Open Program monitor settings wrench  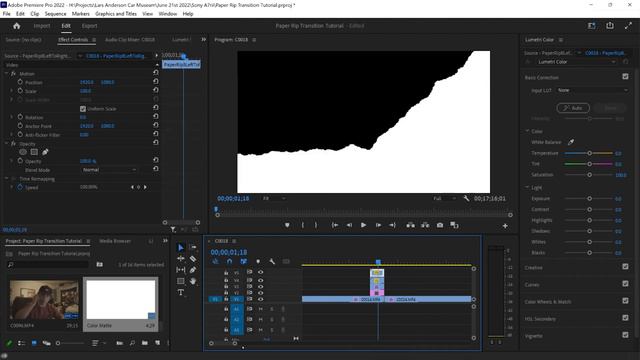[x=466, y=198]
